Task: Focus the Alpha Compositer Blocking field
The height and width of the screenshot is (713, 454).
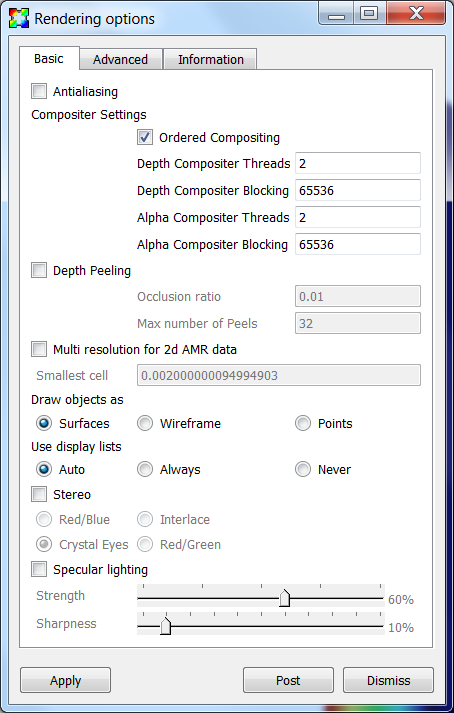Action: (358, 244)
